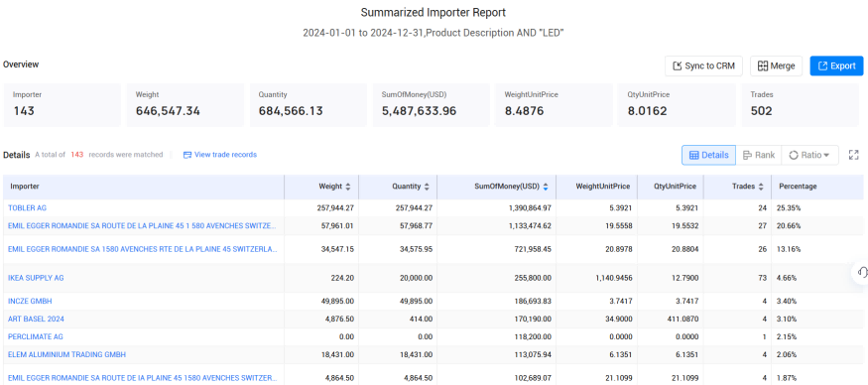Open the Ratio dropdown
868x385 pixels.
pos(809,155)
